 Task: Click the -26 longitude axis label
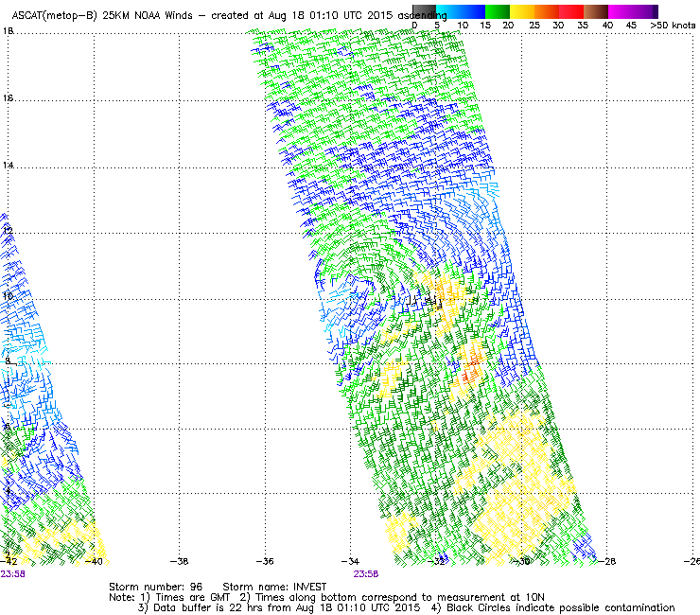pos(691,562)
